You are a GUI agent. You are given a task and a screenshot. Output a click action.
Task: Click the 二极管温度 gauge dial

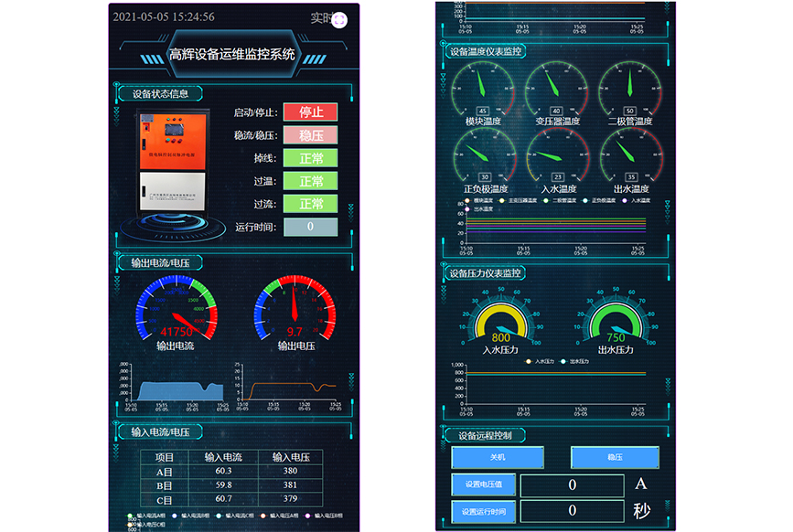point(629,90)
